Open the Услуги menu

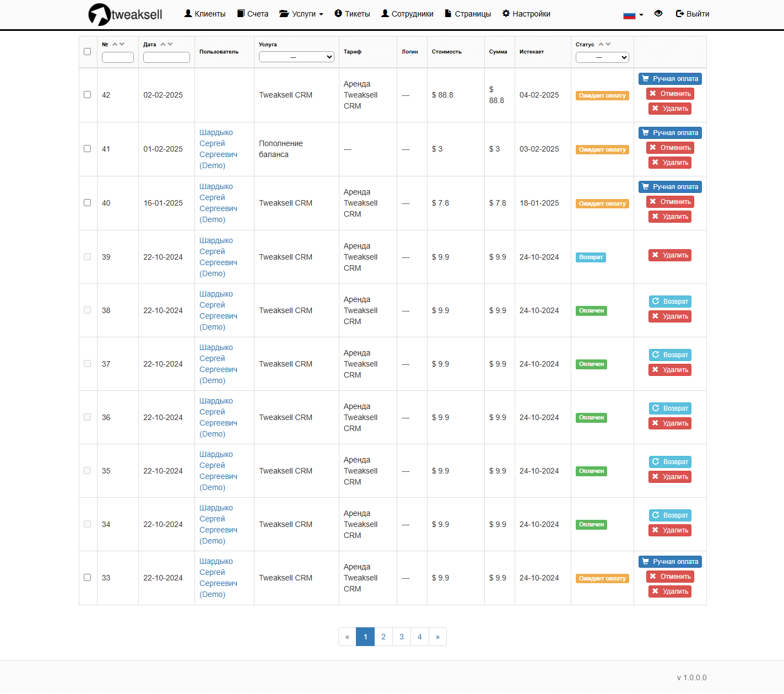tap(301, 14)
